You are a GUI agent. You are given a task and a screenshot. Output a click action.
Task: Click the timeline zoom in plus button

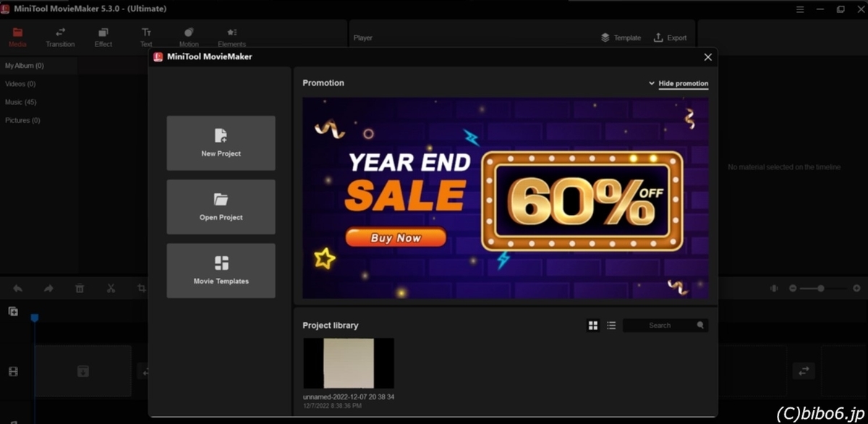click(856, 288)
